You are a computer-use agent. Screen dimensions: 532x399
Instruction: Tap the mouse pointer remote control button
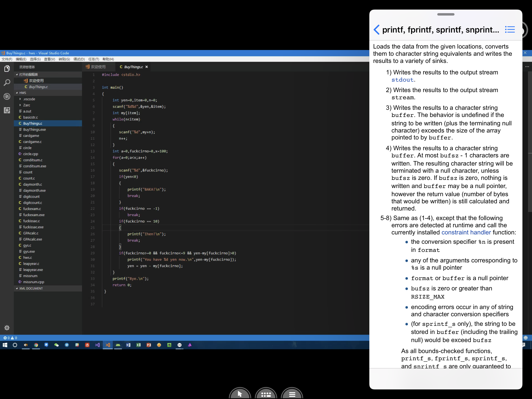click(x=240, y=393)
